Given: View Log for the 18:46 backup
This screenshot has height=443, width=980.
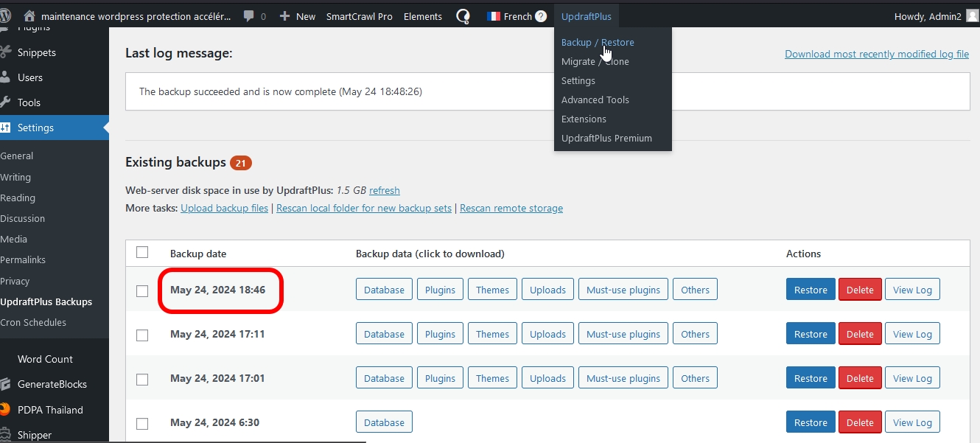Looking at the screenshot, I should click(x=912, y=290).
